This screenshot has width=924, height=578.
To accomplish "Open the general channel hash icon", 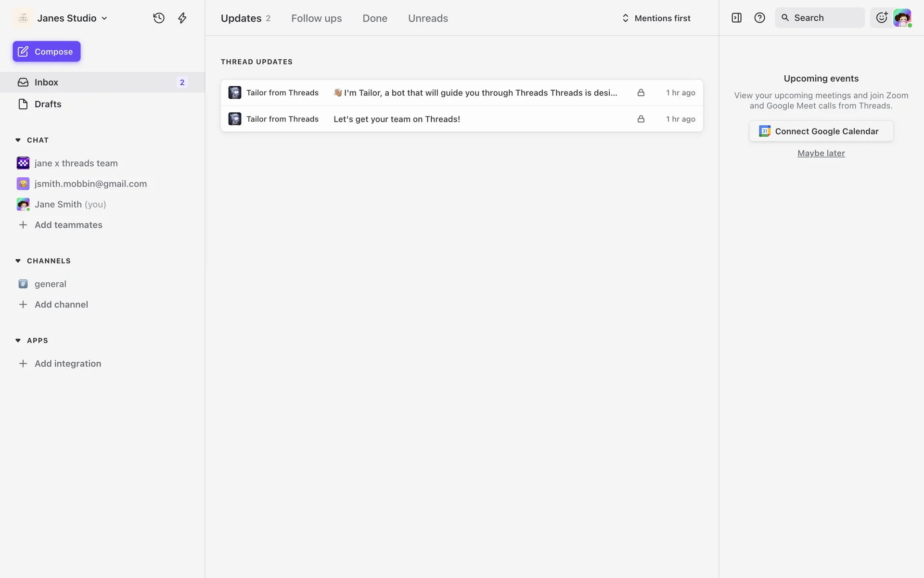I will point(23,284).
